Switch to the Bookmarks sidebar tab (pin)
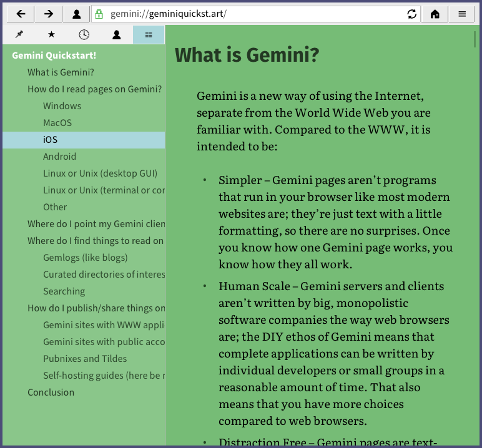482x448 pixels. click(19, 35)
